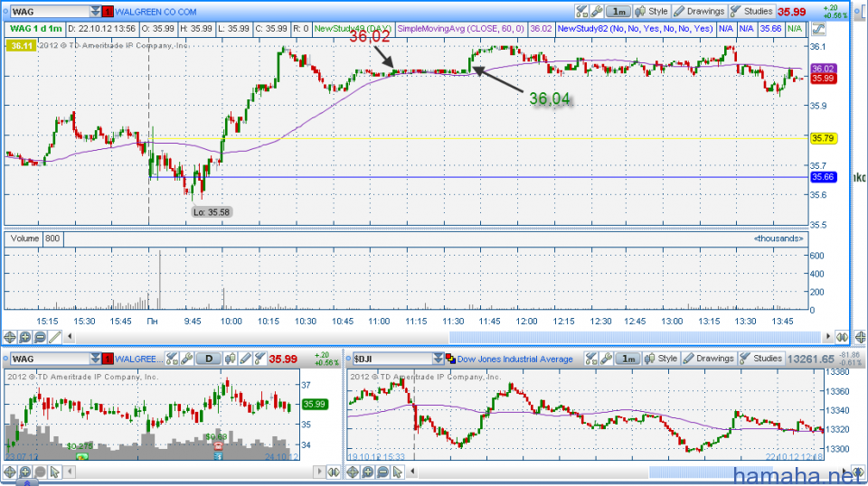Open Dow Jones Industrial Average link
Screen dimensions: 868x486
point(514,360)
